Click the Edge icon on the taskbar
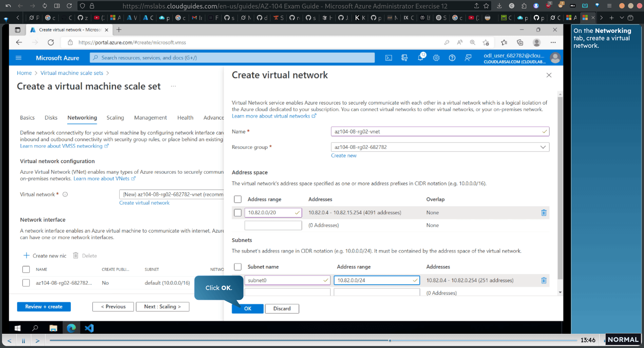This screenshot has height=348, width=644. click(71, 328)
